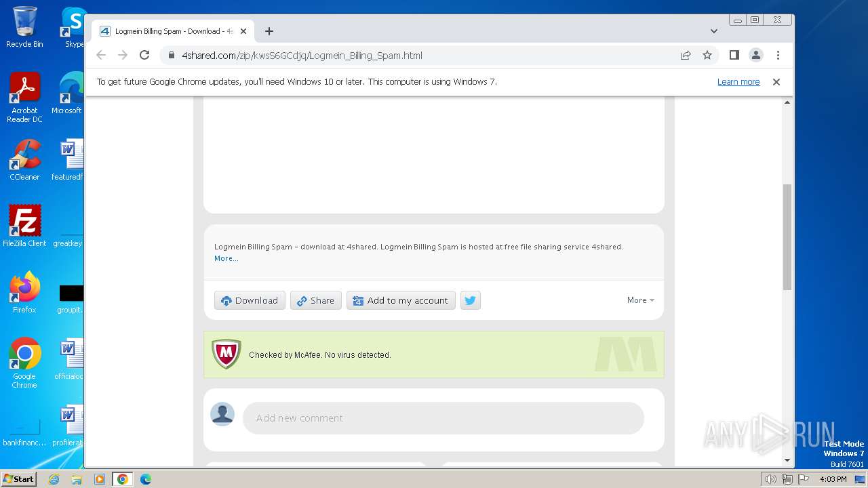Screen dimensions: 868x488
Task: Click Add to my account button
Action: 401,300
